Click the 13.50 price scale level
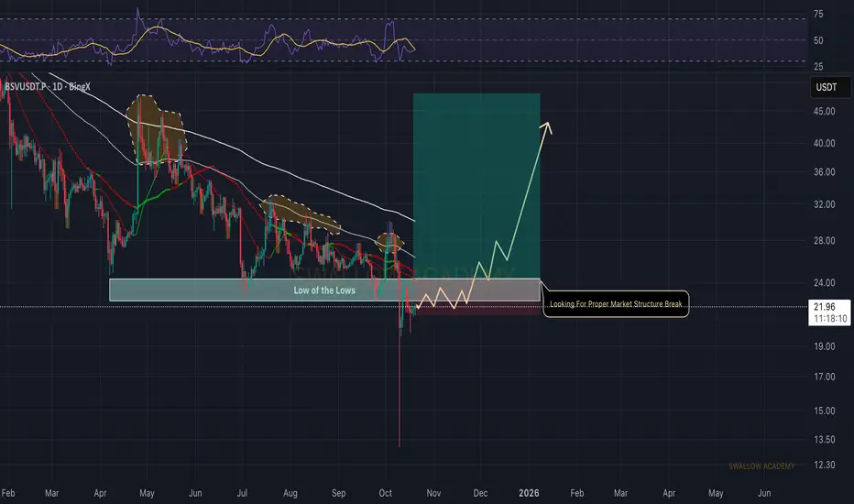Image resolution: width=854 pixels, height=504 pixels. 824,440
